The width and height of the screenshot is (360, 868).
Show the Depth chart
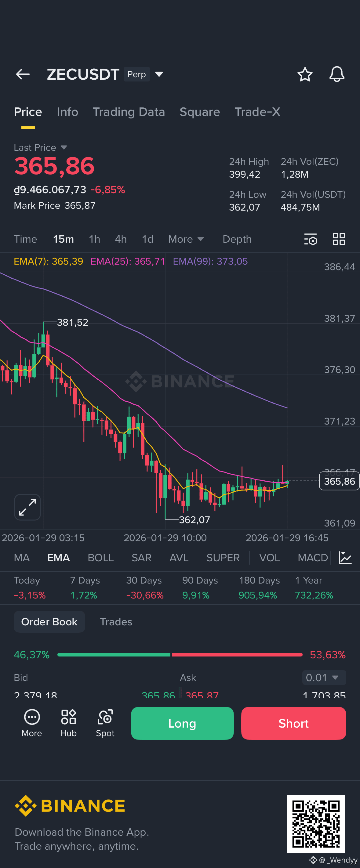click(237, 239)
